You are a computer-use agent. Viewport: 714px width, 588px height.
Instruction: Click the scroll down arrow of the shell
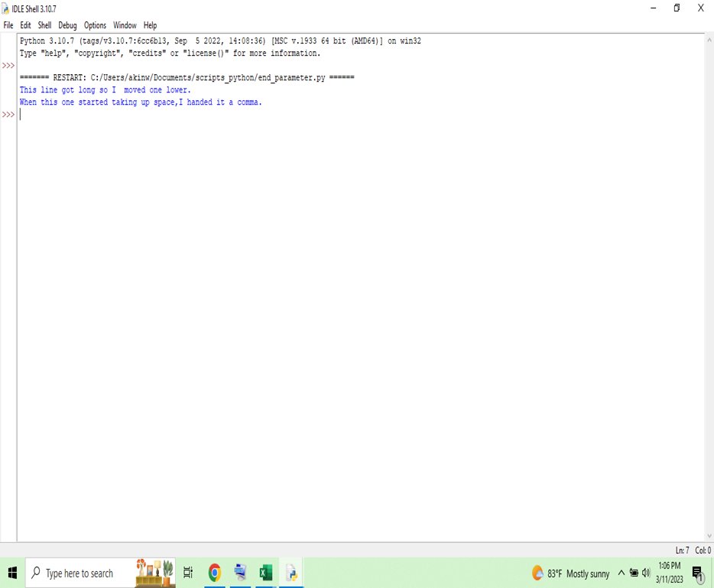tap(709, 536)
